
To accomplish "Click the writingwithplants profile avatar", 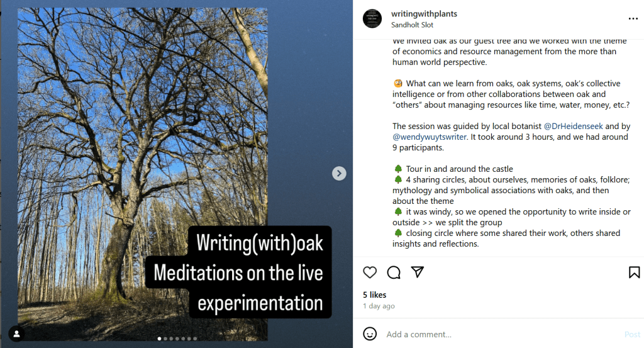I will (372, 18).
